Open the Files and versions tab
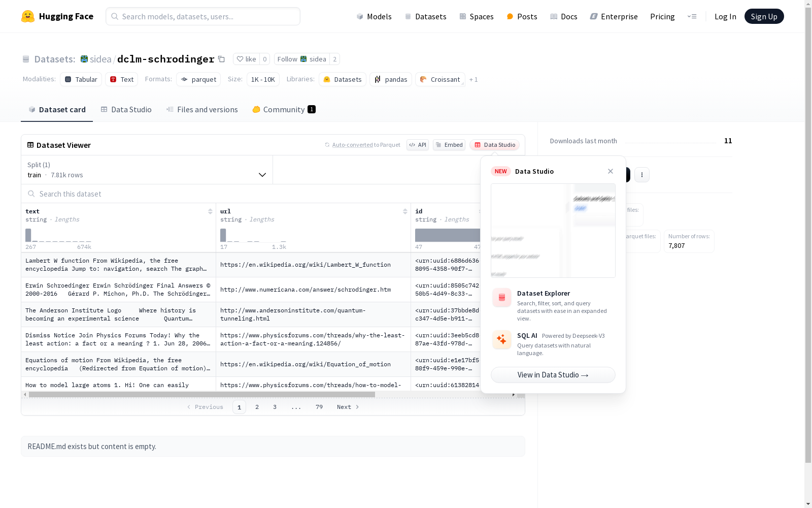812x508 pixels. 202,109
